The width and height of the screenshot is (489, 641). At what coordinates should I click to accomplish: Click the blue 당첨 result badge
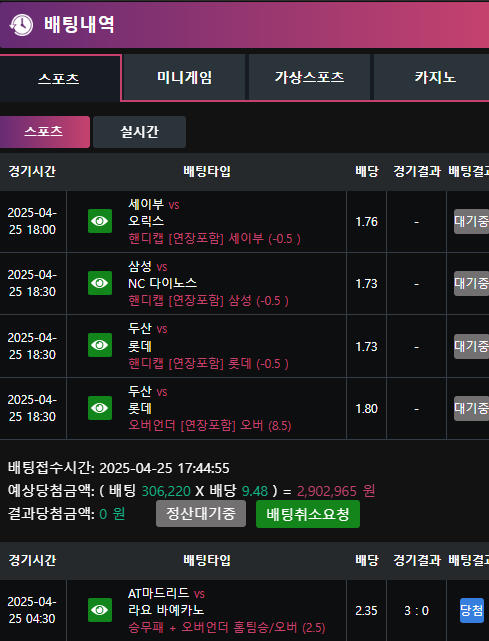pyautogui.click(x=472, y=610)
